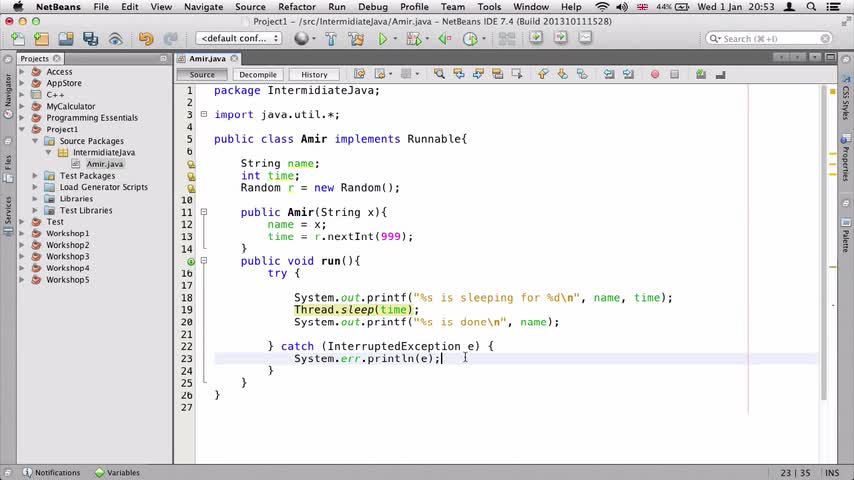Click the editor vertical scrollbar

tap(824, 243)
